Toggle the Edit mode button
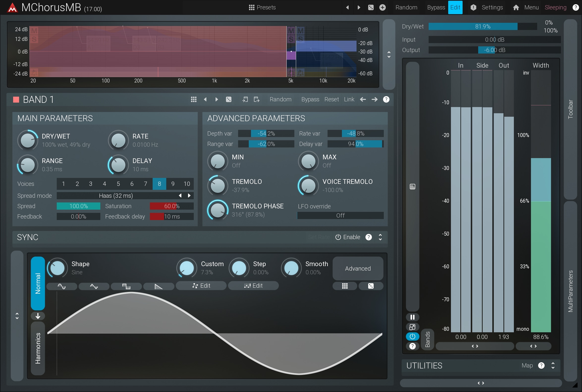This screenshot has height=392, width=582. [x=455, y=7]
